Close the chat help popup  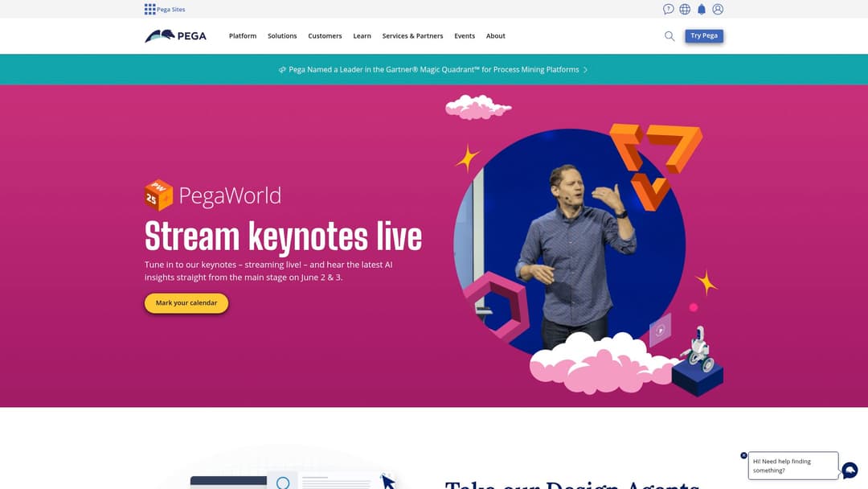(x=743, y=455)
